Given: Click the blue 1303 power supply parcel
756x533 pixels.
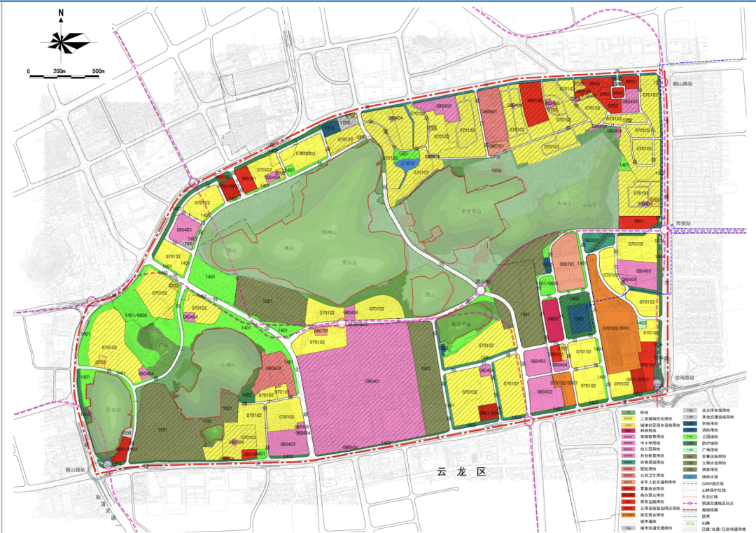Looking at the screenshot, I should tap(578, 318).
